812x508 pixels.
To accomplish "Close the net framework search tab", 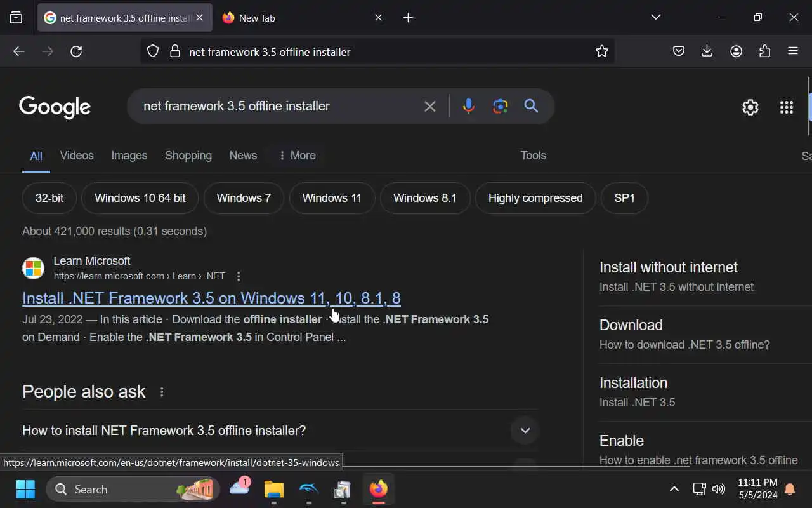I will coord(199,18).
